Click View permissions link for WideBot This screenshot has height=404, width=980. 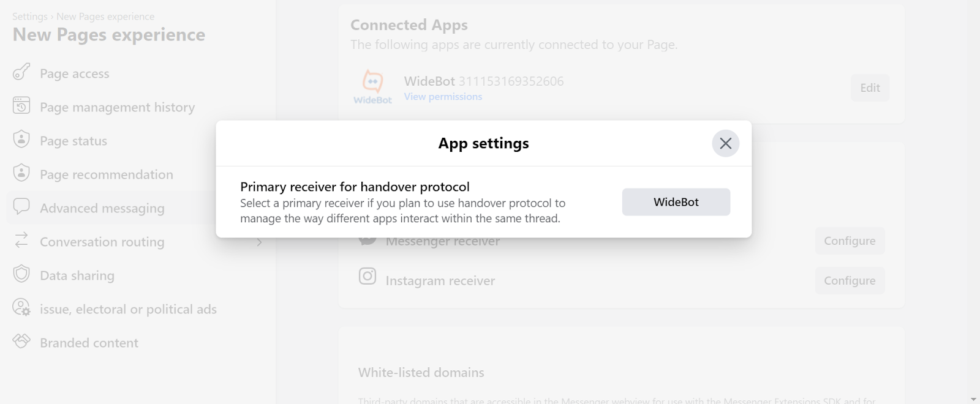pyautogui.click(x=443, y=97)
